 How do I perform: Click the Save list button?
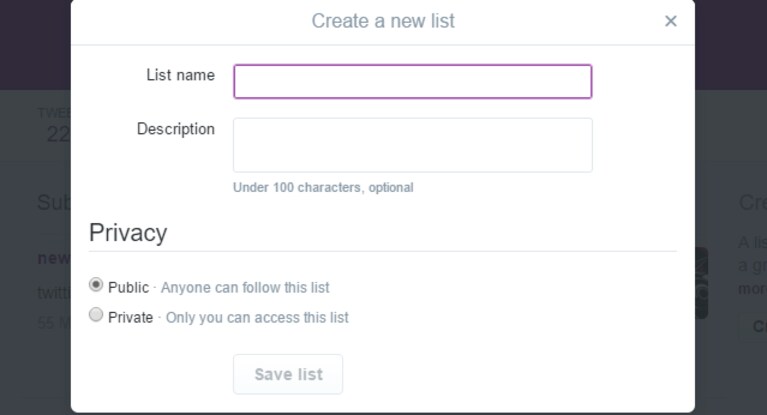pos(288,374)
